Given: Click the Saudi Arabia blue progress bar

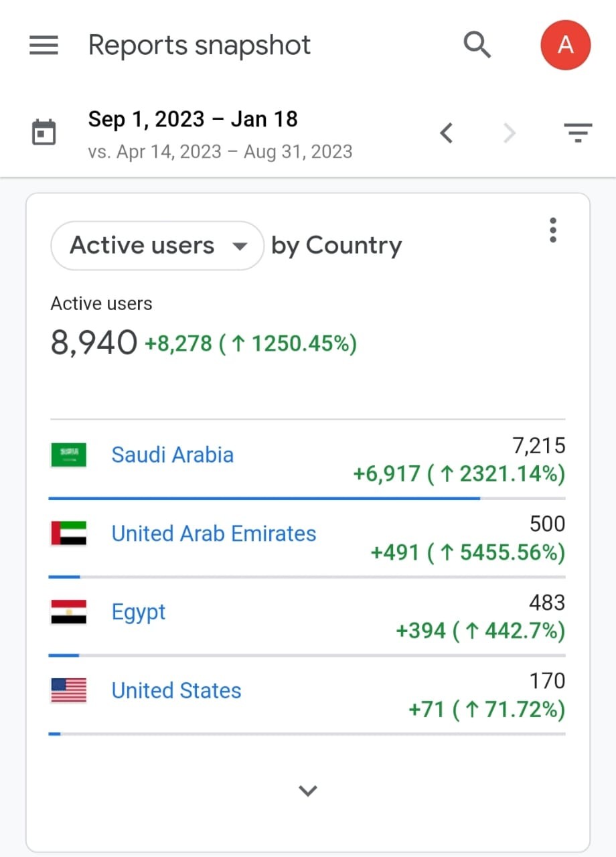Looking at the screenshot, I should coord(264,499).
